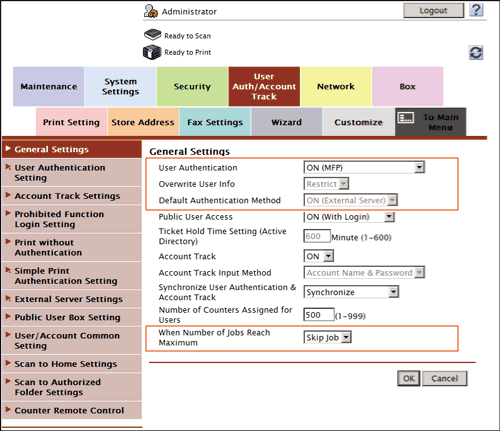Click the Logout button
This screenshot has height=431, width=500.
coord(433,10)
